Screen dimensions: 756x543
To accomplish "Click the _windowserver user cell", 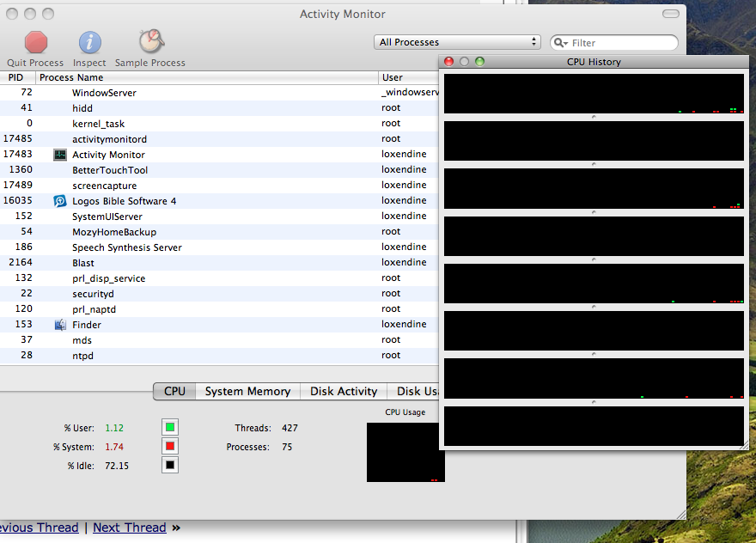I will (x=410, y=92).
